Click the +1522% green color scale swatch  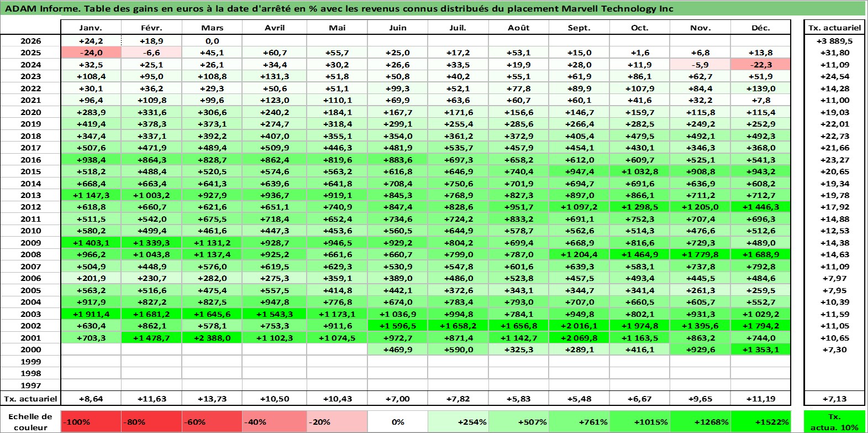[x=761, y=422]
